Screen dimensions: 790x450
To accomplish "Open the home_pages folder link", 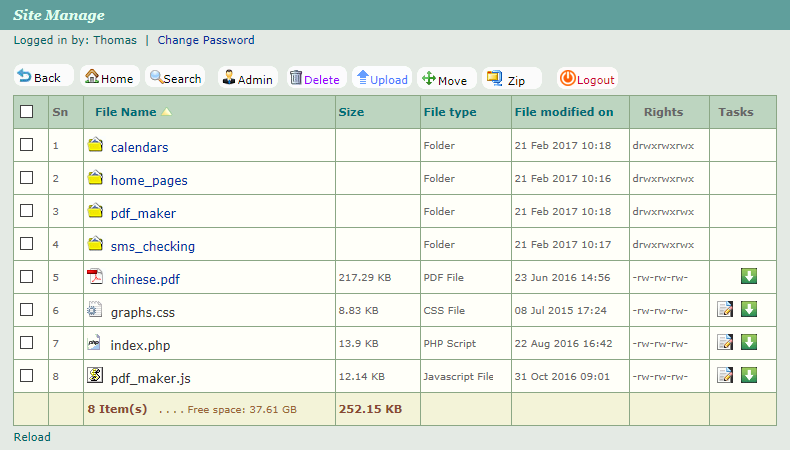I will (x=149, y=180).
